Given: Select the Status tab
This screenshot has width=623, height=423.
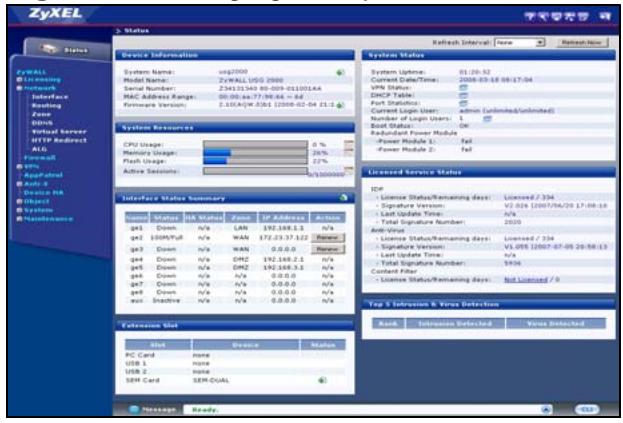Looking at the screenshot, I should [66, 50].
